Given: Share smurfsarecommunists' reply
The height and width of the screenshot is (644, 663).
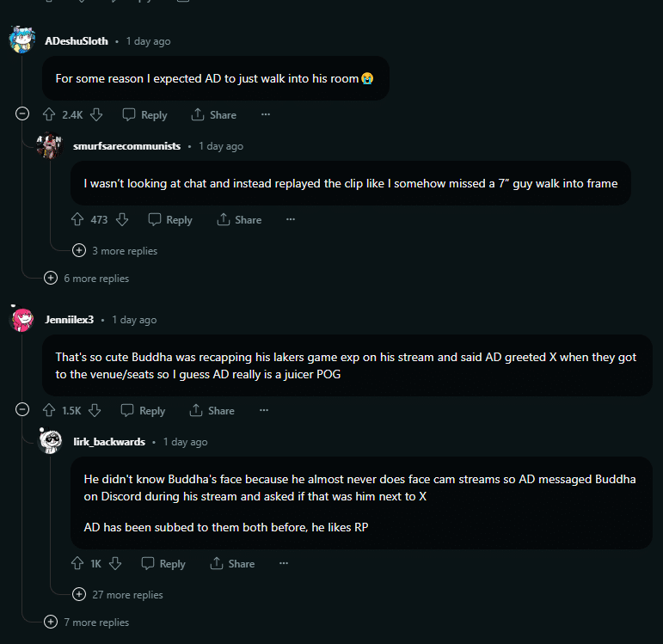Looking at the screenshot, I should 239,219.
